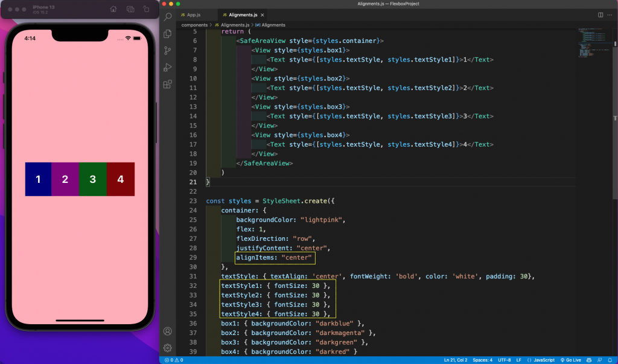This screenshot has height=364, width=618.
Task: Open the components breadcrumb
Action: [x=194, y=25]
